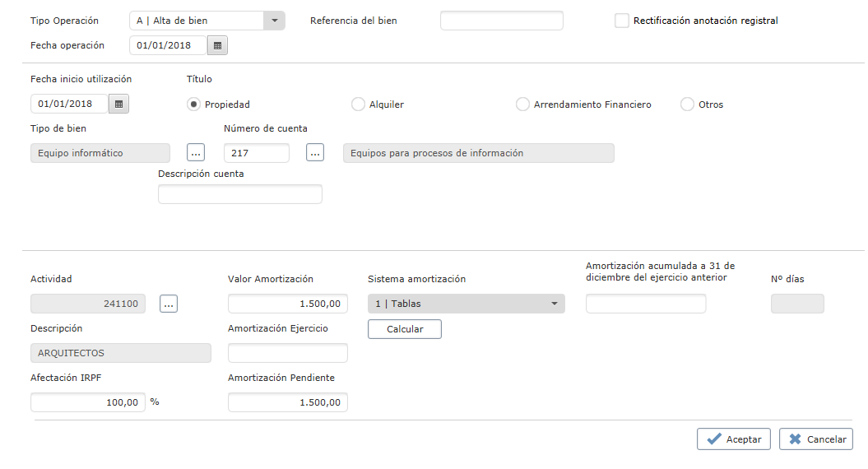Select Propiedad radio option

point(193,104)
